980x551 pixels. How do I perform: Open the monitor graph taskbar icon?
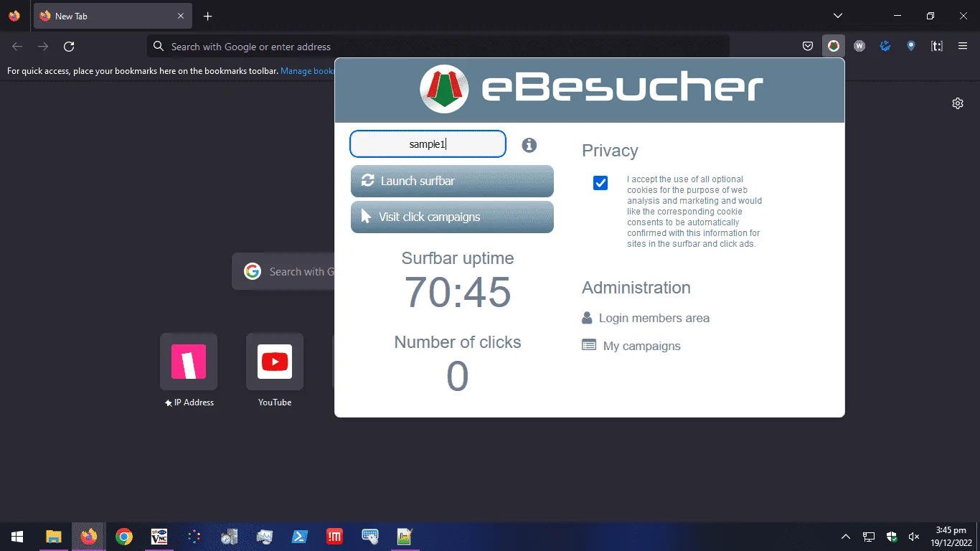click(x=265, y=537)
